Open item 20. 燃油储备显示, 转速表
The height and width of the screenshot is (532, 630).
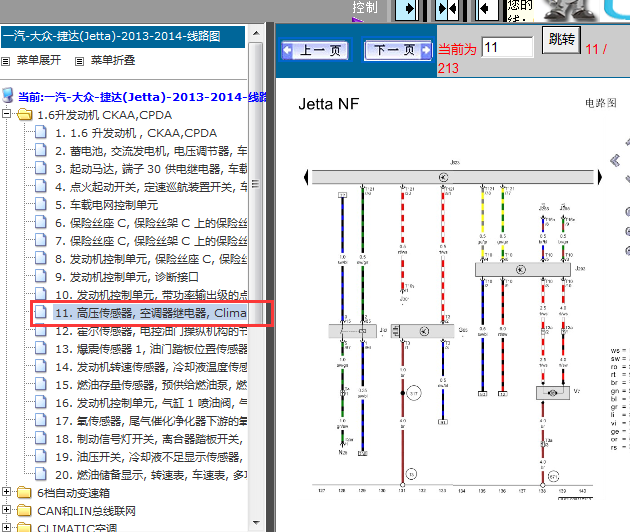point(151,475)
